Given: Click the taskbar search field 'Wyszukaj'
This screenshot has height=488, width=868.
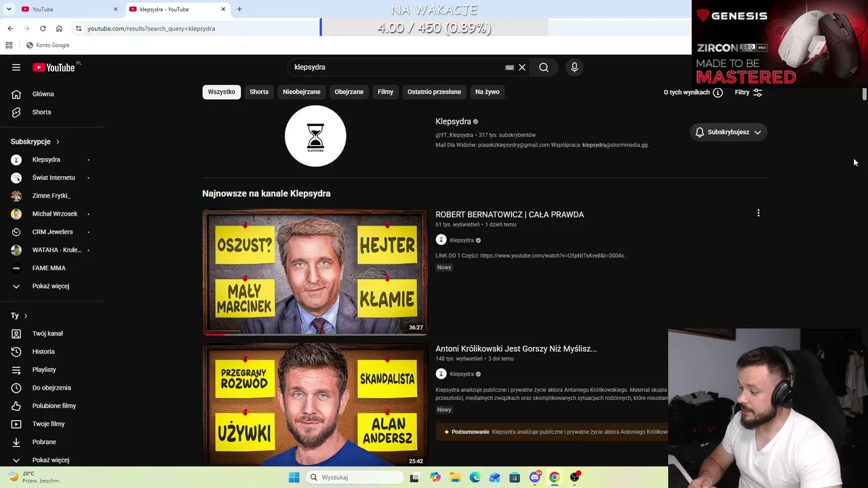Looking at the screenshot, I should (x=355, y=477).
